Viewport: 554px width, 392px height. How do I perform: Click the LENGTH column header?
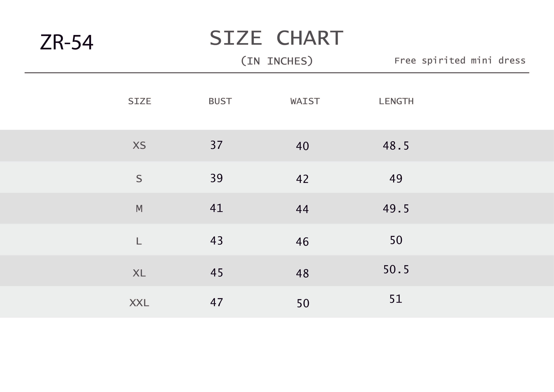click(x=396, y=101)
